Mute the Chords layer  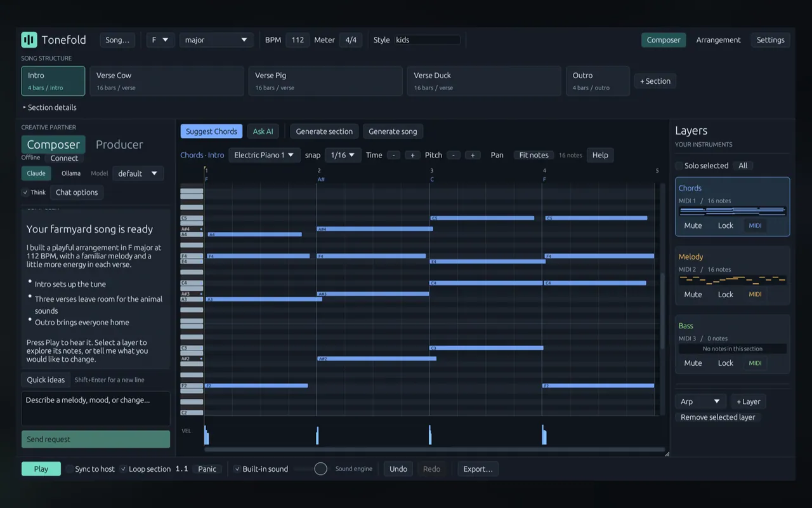tap(693, 225)
